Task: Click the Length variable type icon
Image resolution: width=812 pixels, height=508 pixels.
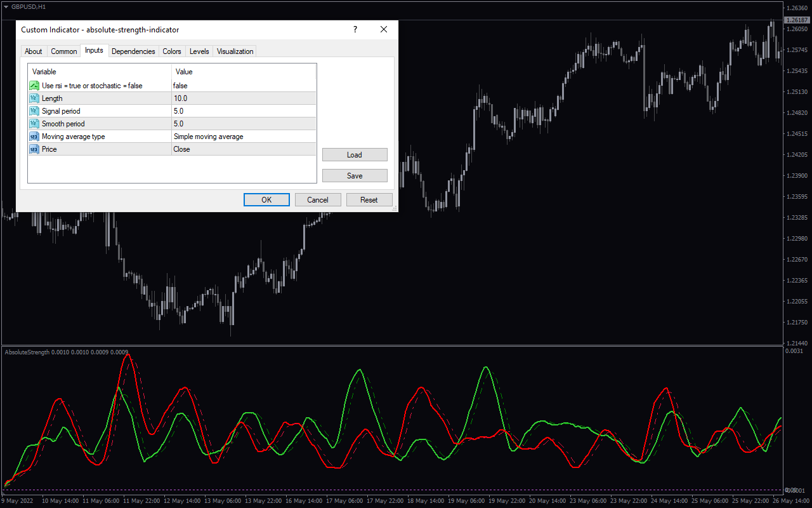Action: pyautogui.click(x=34, y=98)
